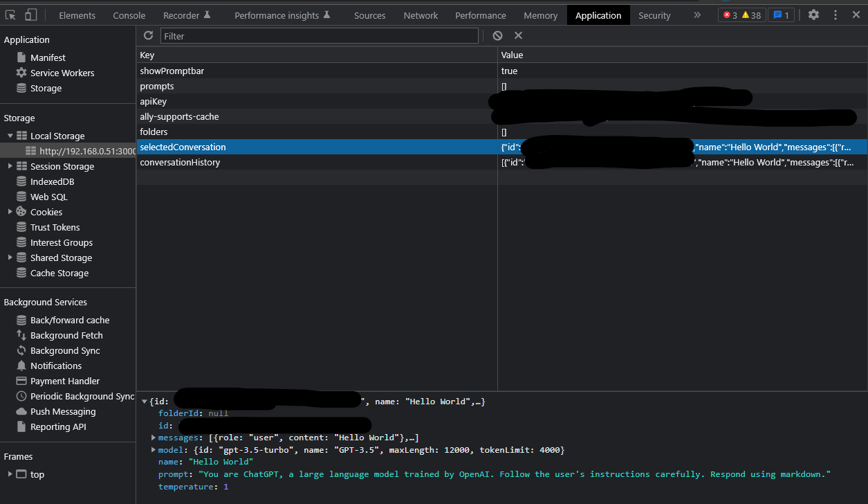Clear all Local Storage entries
Screen dimensions: 868x504
coord(498,35)
